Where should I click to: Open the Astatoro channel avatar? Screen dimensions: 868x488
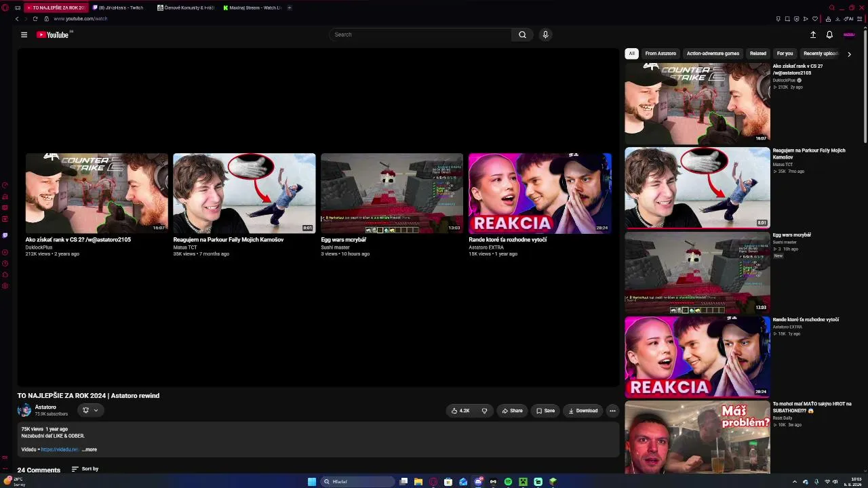pos(24,410)
